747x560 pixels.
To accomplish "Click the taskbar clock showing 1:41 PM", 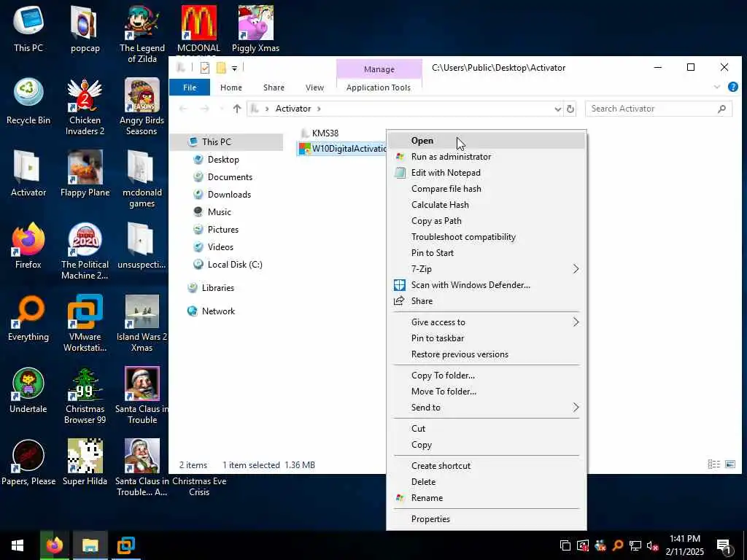I will (684, 545).
